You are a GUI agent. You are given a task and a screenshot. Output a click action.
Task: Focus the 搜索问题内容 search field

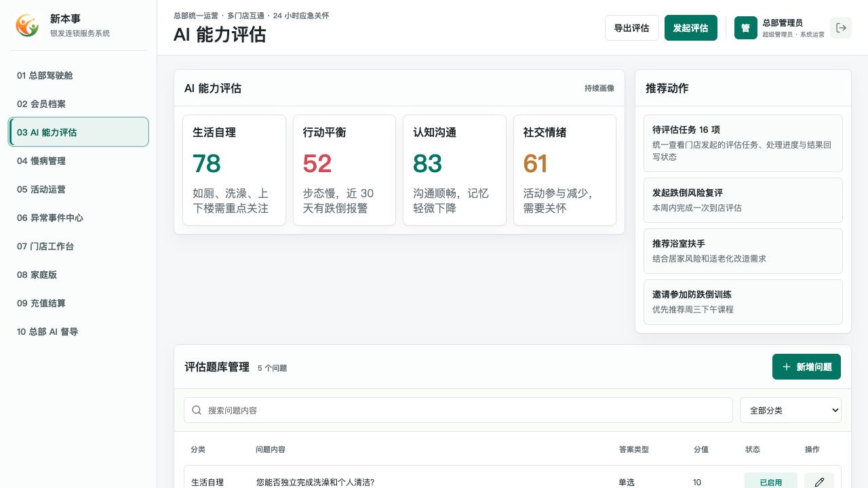458,410
